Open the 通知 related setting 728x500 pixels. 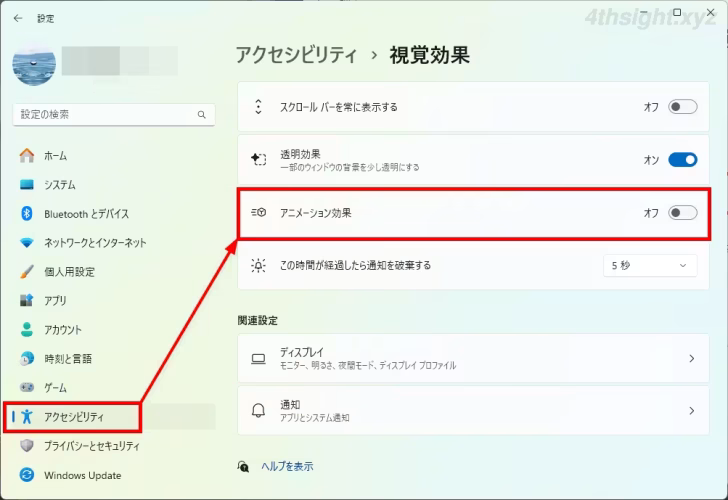click(473, 410)
